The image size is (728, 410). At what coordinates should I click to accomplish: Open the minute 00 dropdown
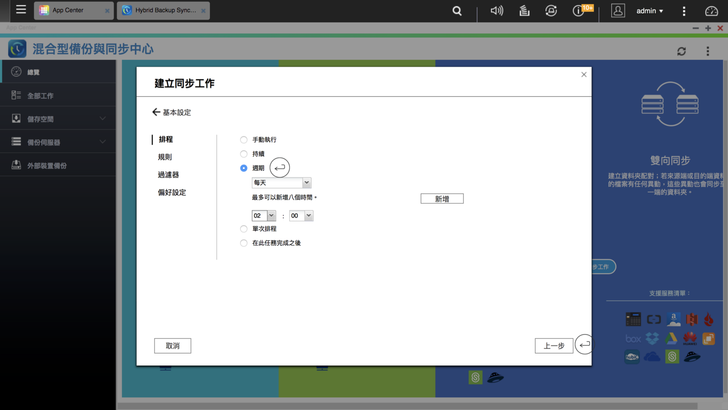click(x=301, y=215)
